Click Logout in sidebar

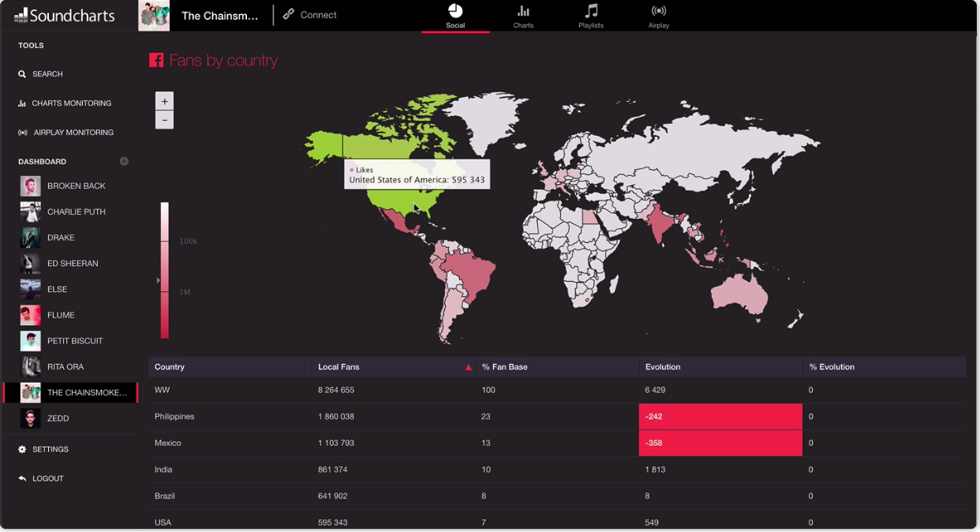pos(40,478)
